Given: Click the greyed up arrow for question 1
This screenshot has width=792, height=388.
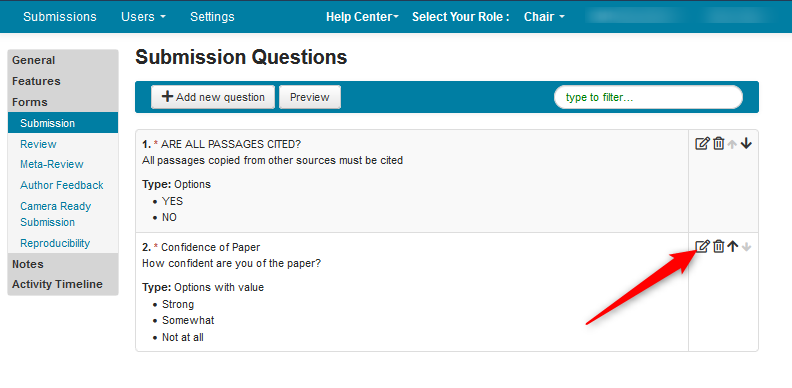Looking at the screenshot, I should click(x=732, y=144).
